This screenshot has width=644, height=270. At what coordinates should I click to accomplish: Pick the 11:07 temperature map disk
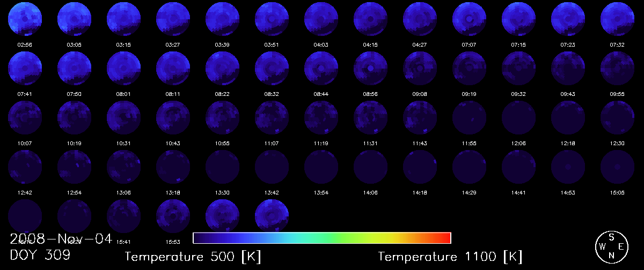[x=272, y=118]
